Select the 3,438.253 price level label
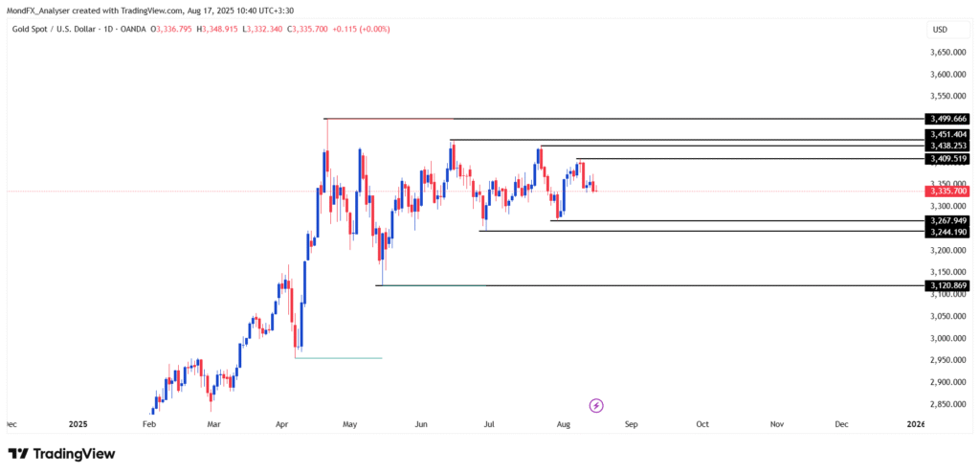This screenshot has height=474, width=980. [x=947, y=146]
